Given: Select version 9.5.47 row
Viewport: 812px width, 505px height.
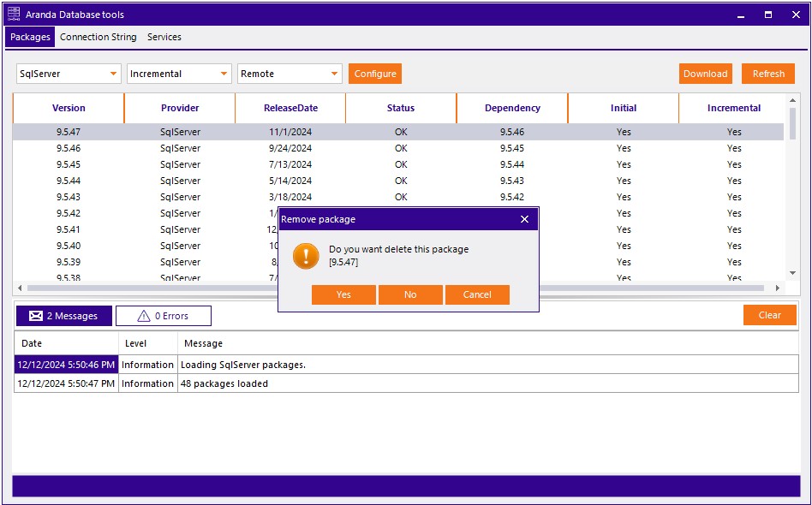Looking at the screenshot, I should coord(398,132).
